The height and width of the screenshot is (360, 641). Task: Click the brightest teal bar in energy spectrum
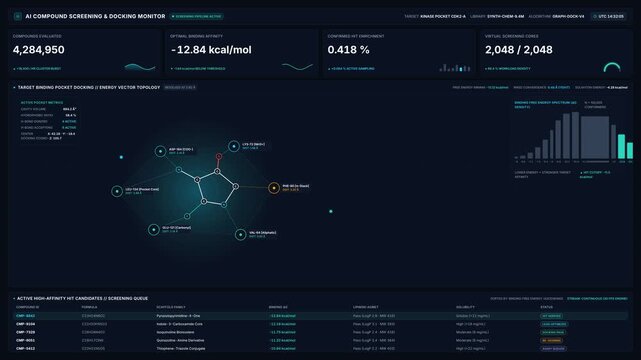621,146
